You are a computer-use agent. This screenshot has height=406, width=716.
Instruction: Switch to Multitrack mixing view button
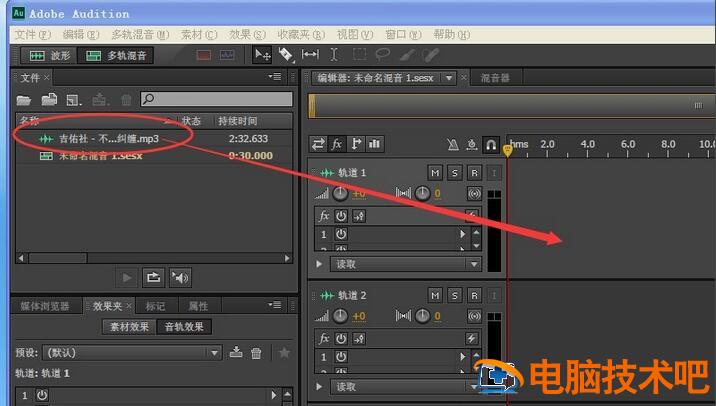point(116,56)
